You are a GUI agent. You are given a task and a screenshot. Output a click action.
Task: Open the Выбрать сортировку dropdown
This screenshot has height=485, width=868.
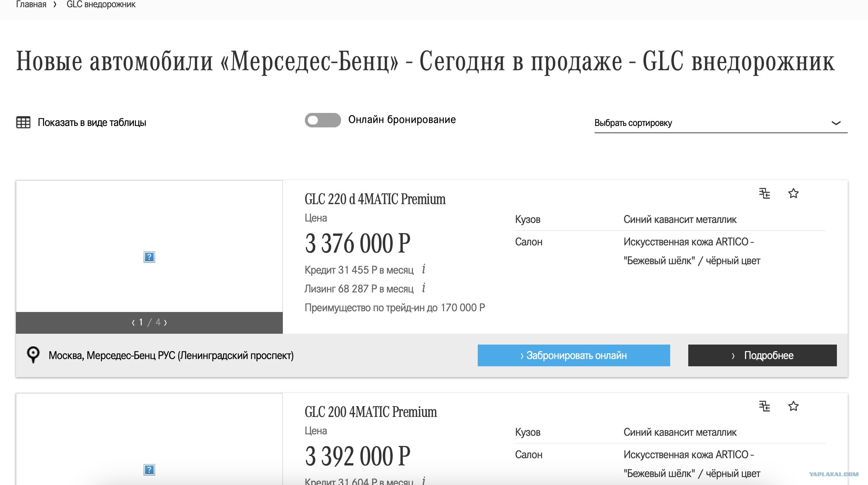(721, 123)
